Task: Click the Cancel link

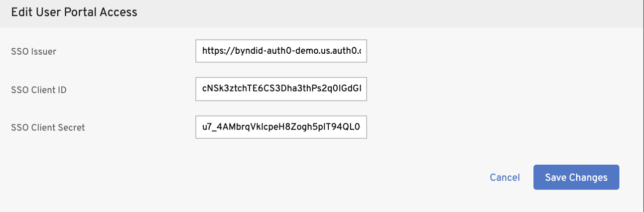Action: [505, 178]
